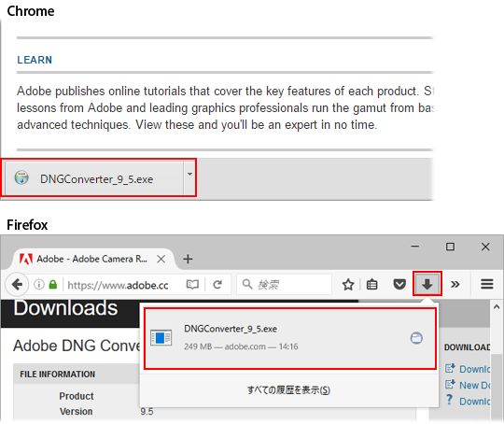Screen dimensions: 504x424
Task: Go back with Firefox back arrow
Action: pos(17,285)
